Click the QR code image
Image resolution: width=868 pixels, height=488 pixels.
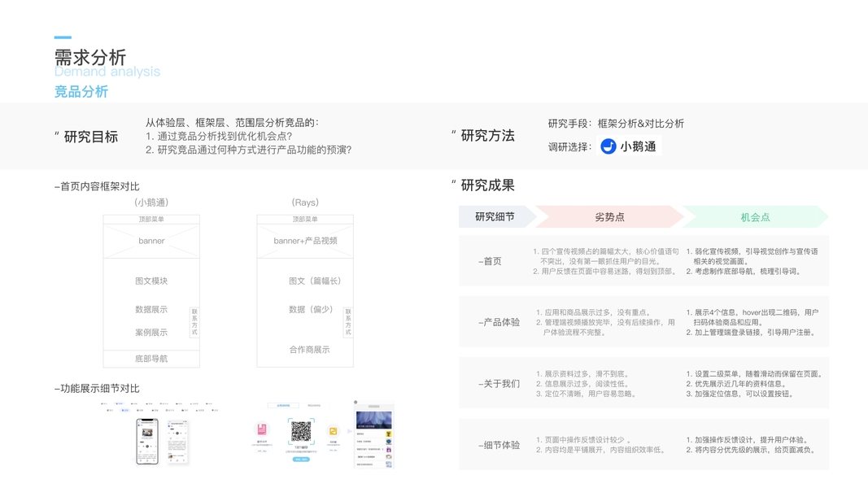point(301,431)
